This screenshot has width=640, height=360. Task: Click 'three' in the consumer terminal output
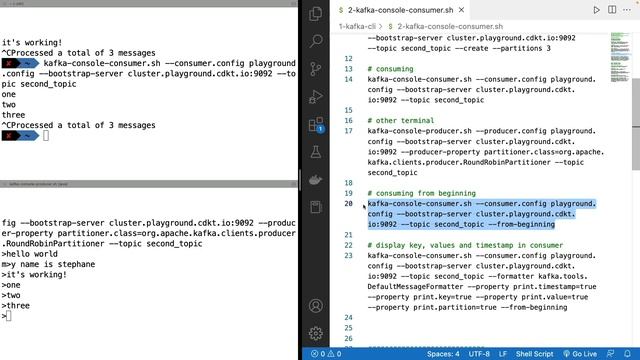tap(13, 115)
